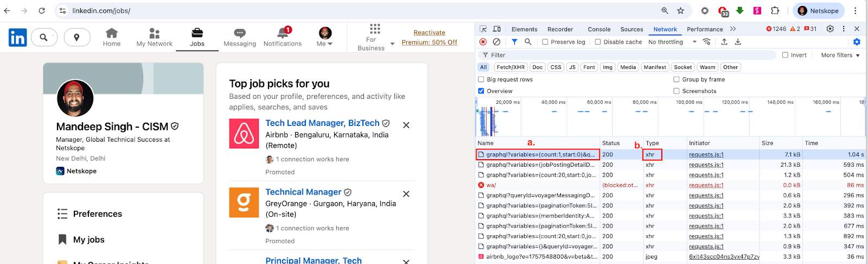Expand the Me profile menu
The height and width of the screenshot is (264, 868).
point(325,37)
